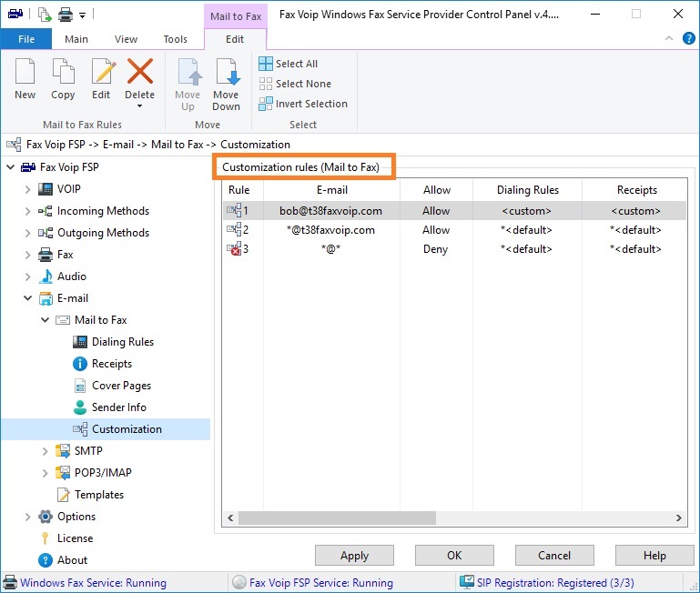The width and height of the screenshot is (700, 593).
Task: Expand the Outgoing Methods node
Action: pos(27,233)
